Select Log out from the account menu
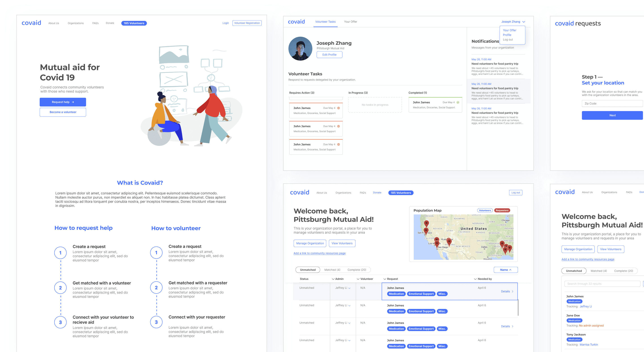 click(x=508, y=40)
